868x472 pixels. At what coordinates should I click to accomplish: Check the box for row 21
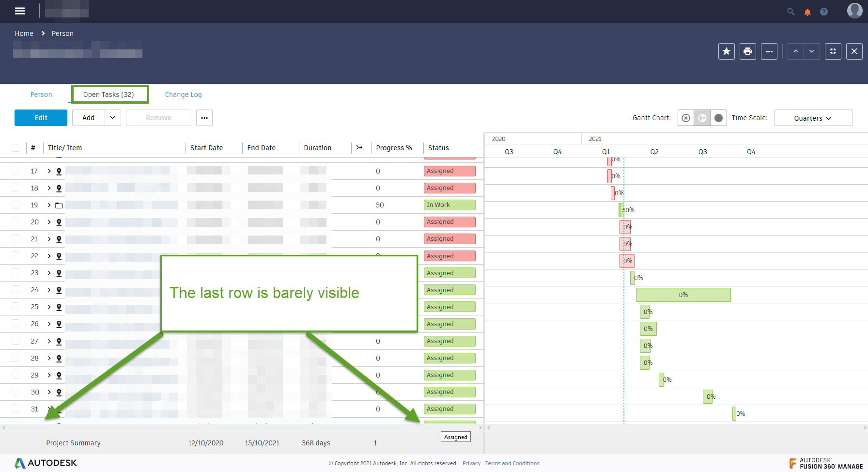[x=15, y=238]
